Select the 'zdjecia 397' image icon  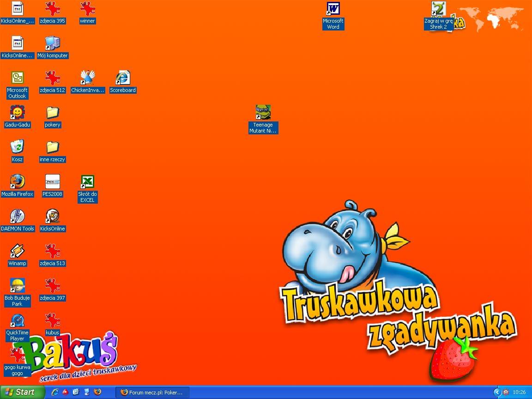tap(52, 290)
